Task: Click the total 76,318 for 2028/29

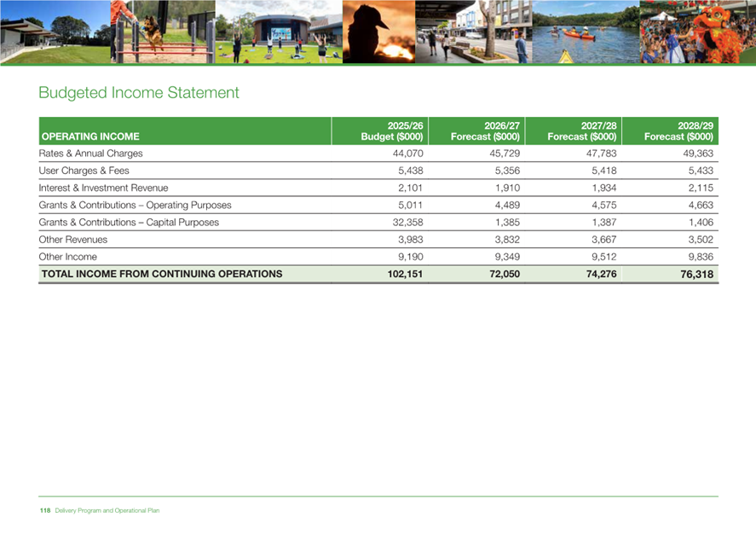Action: pos(697,275)
